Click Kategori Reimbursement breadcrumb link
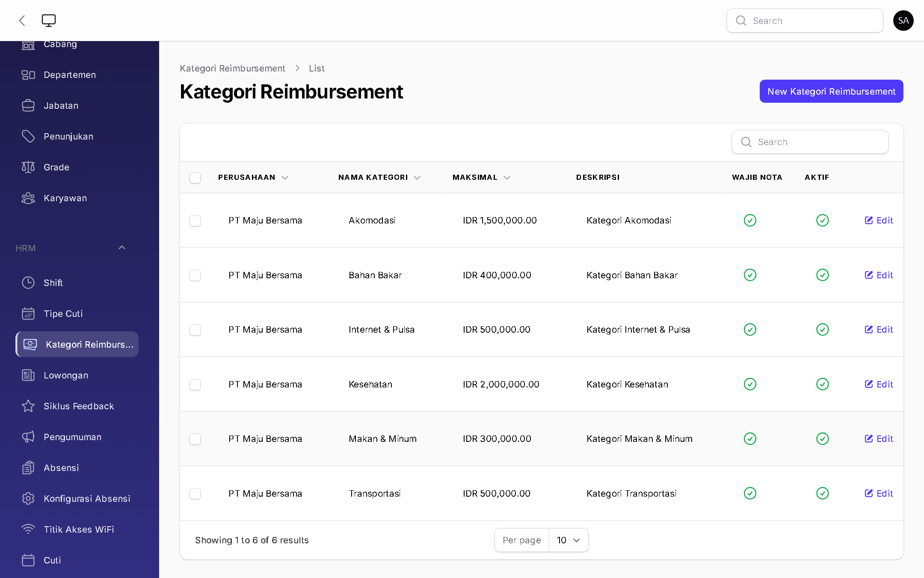Viewport: 924px width, 578px height. (232, 69)
